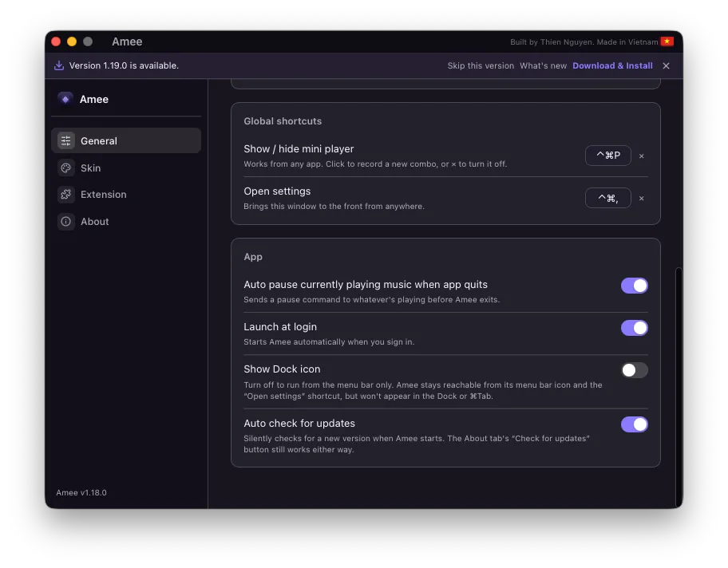Screen dimensions: 728x568
Task: Click Download & Install
Action: (612, 65)
